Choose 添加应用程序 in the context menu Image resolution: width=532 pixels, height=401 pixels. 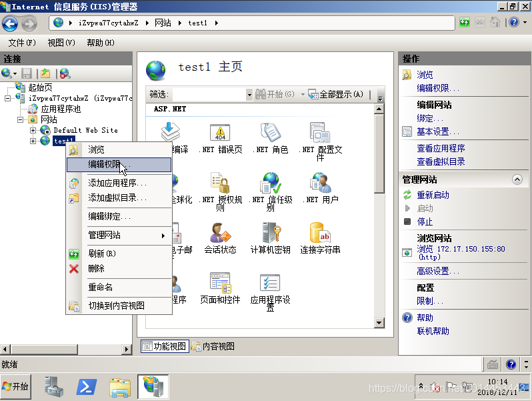(119, 183)
